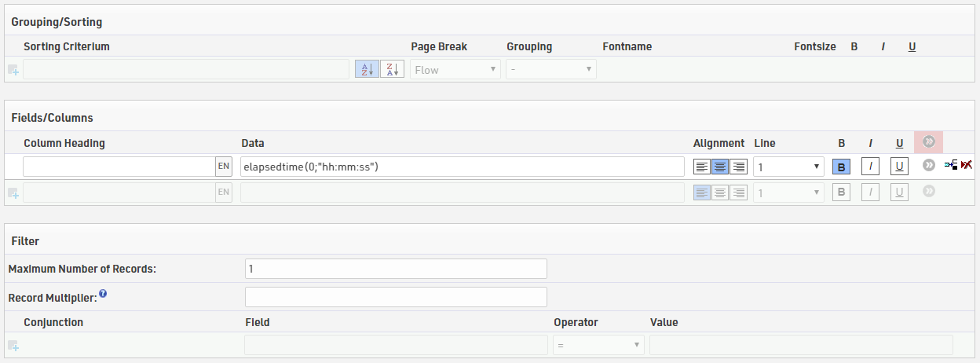
Task: Click the insert column icon in elapsedtime row
Action: click(x=950, y=165)
